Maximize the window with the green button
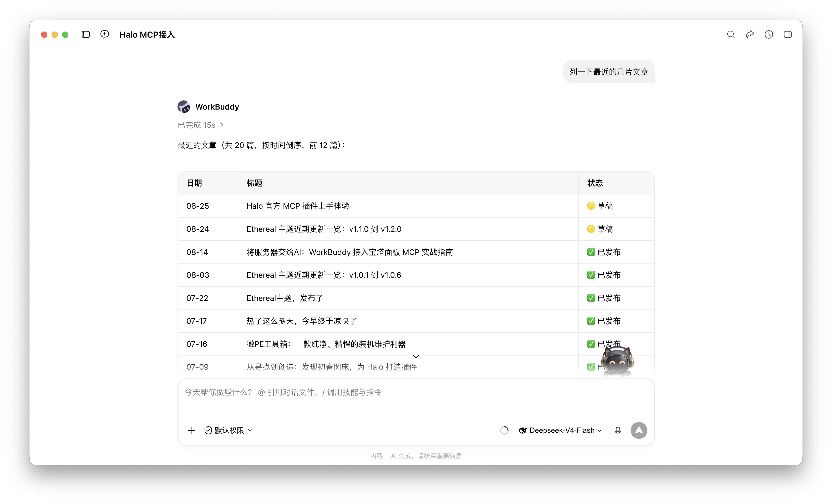Screen dimensions: 832x504 (65, 34)
